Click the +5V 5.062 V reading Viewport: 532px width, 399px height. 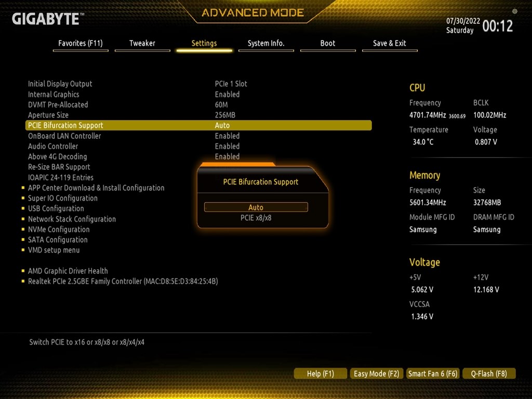[422, 290]
